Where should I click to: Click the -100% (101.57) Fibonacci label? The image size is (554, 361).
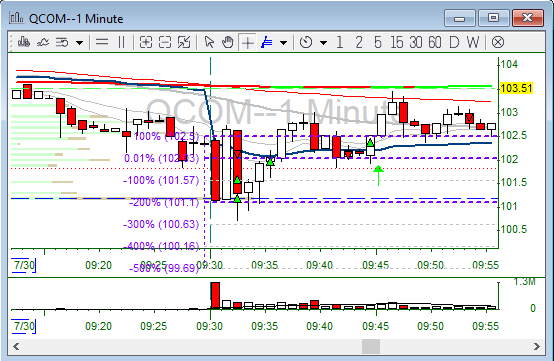161,180
